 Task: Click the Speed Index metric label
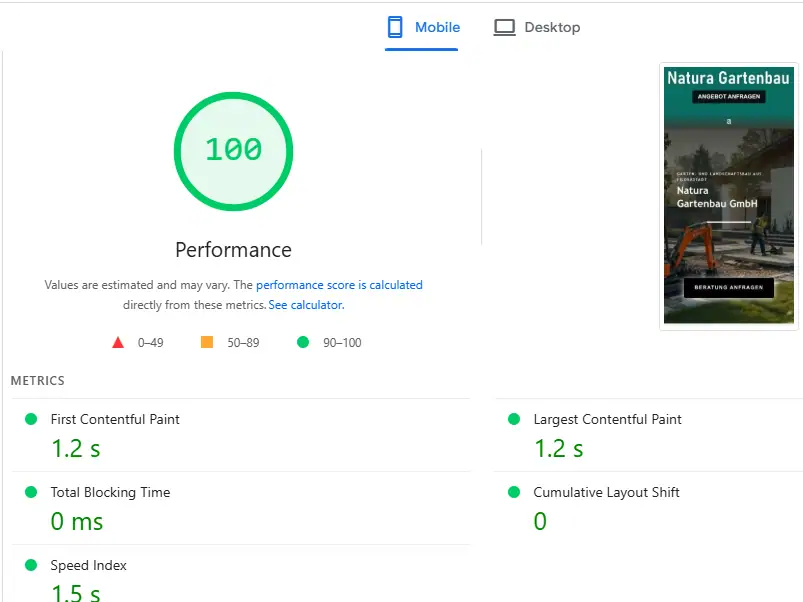tap(89, 565)
